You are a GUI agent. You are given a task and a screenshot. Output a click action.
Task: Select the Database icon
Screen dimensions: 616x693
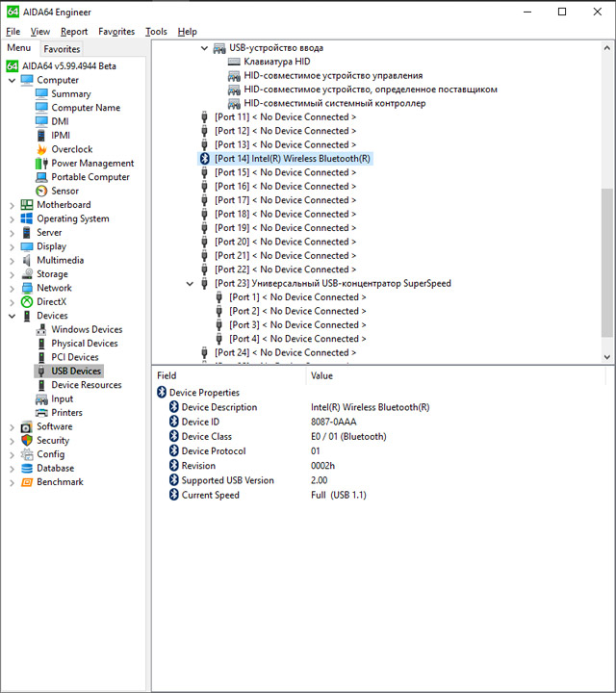(27, 468)
